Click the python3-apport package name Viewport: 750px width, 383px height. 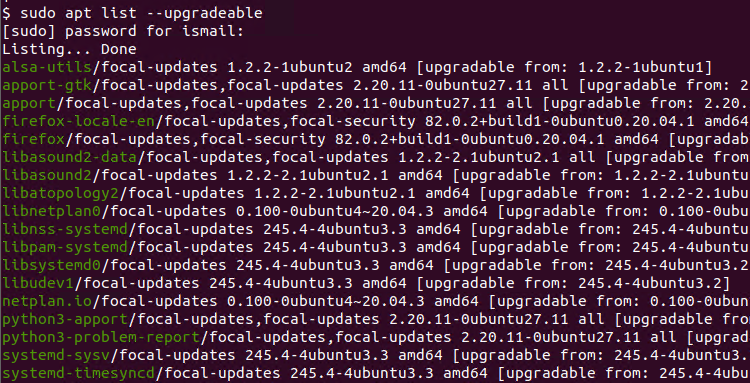pos(65,319)
